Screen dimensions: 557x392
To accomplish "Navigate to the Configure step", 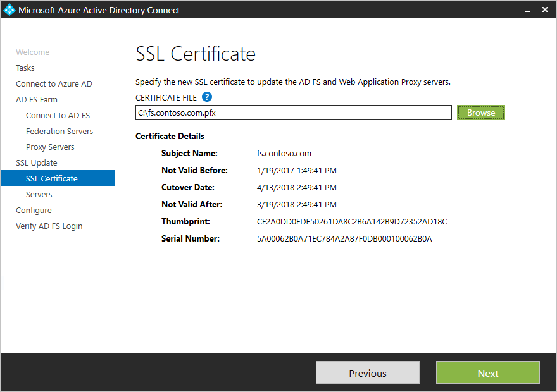I will coord(34,210).
